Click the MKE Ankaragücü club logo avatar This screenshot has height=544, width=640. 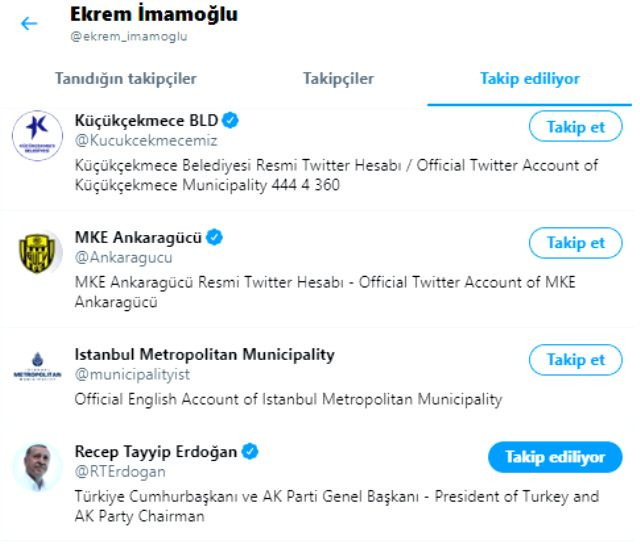(x=37, y=253)
